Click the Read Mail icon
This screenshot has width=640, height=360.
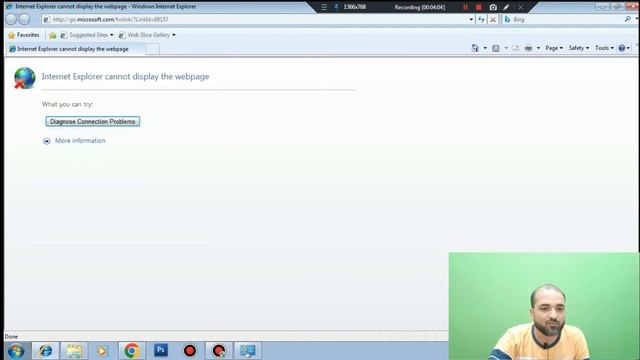coord(516,48)
